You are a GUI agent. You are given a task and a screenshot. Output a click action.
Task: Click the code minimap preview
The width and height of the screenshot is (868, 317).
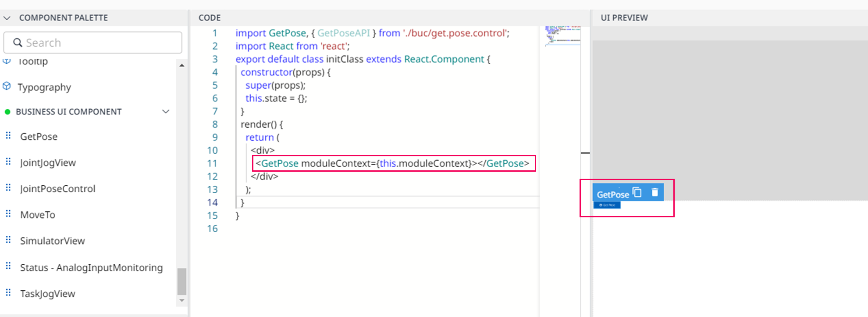[x=563, y=36]
